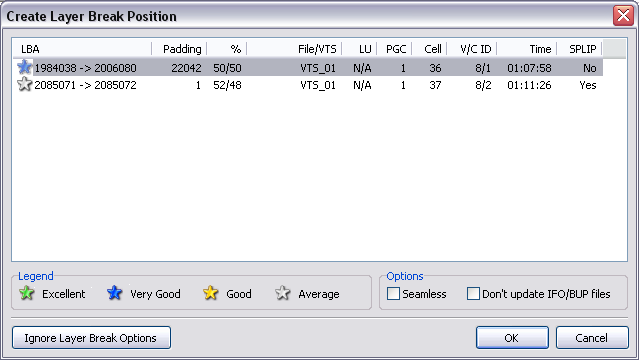
Task: Click the V/C ID column header
Action: 472,49
